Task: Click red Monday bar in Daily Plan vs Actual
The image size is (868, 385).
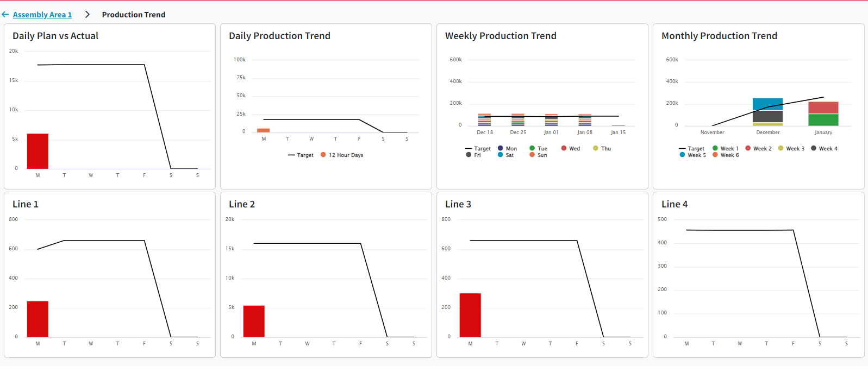Action: click(38, 151)
